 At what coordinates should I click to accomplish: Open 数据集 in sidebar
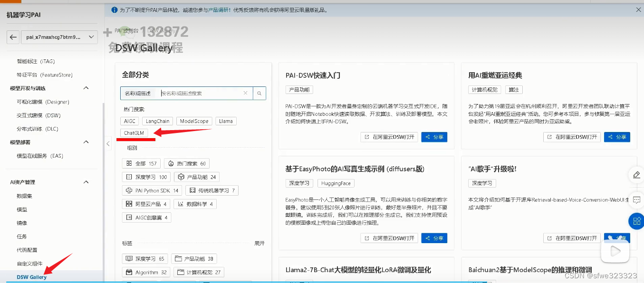point(24,196)
